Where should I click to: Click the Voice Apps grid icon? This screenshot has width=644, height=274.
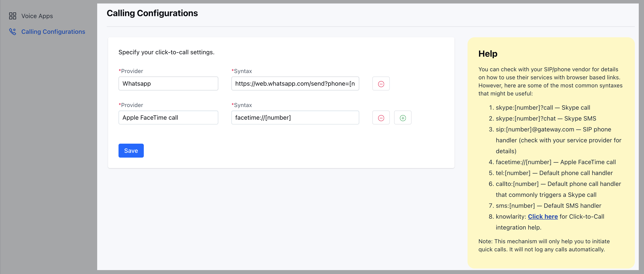click(x=12, y=16)
